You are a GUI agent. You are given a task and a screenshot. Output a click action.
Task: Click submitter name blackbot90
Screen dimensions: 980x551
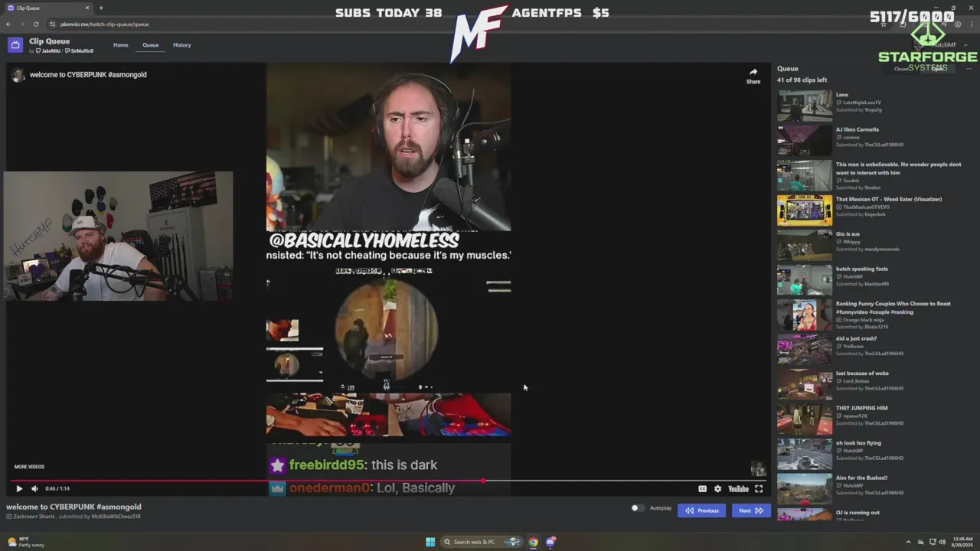point(877,284)
